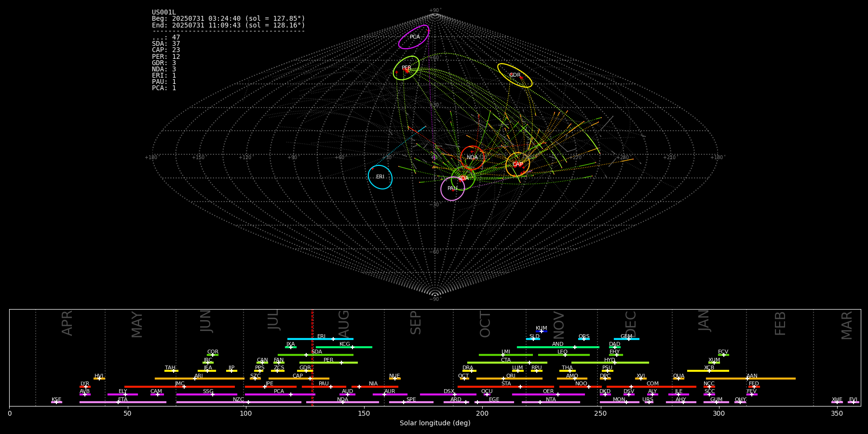Image resolution: width=868 pixels, height=434 pixels.
Task: Select the GEM shower bar in the timeline
Action: point(626,339)
